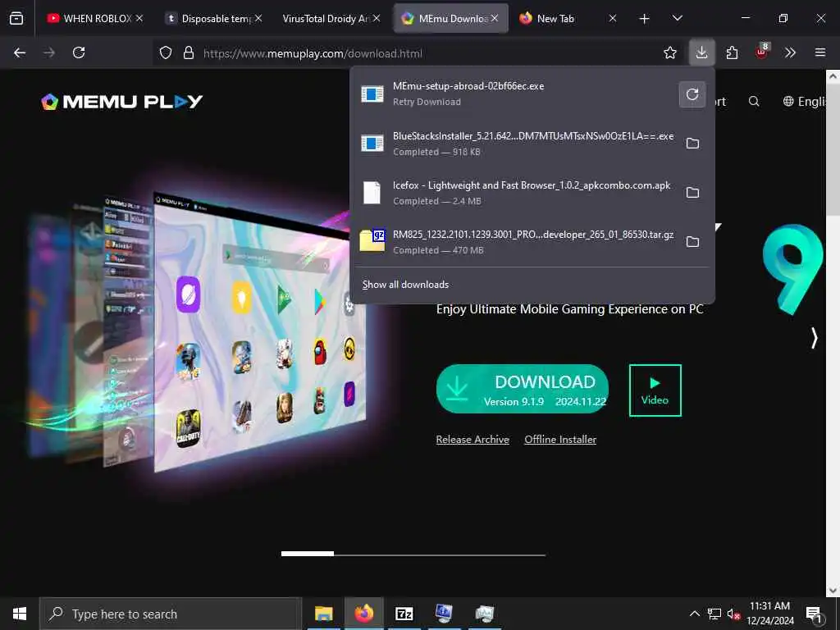Retry the MEmu-setup download
The height and width of the screenshot is (630, 840).
(692, 94)
